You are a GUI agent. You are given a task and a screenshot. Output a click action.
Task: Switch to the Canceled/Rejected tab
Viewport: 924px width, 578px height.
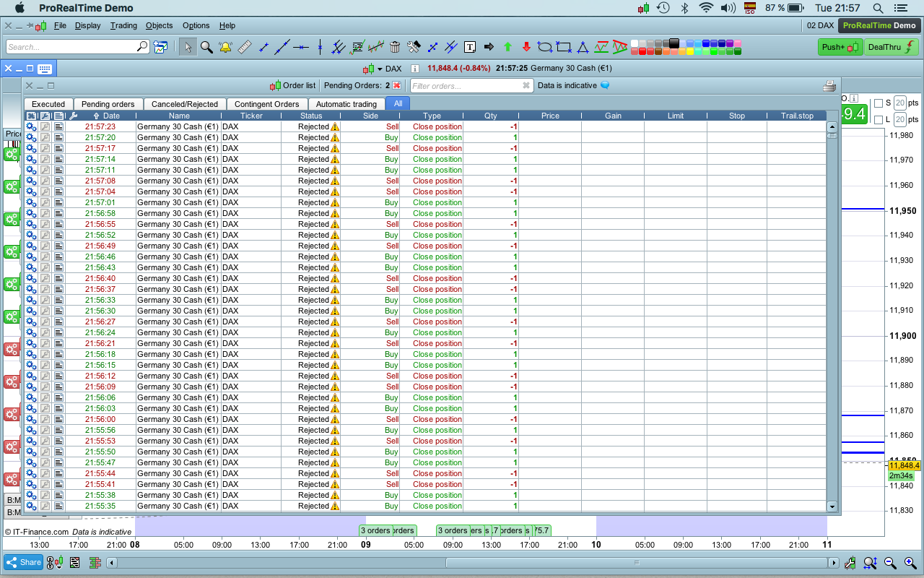click(x=185, y=104)
